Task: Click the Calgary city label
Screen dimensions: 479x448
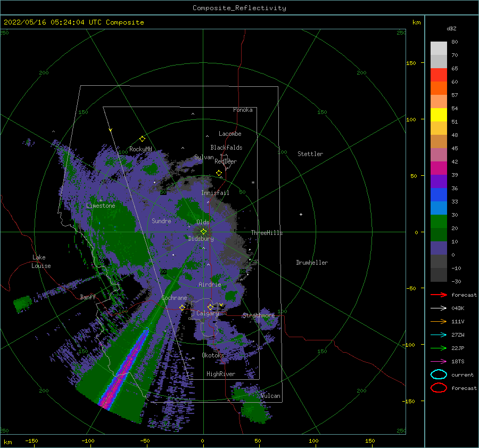Action: click(x=208, y=313)
